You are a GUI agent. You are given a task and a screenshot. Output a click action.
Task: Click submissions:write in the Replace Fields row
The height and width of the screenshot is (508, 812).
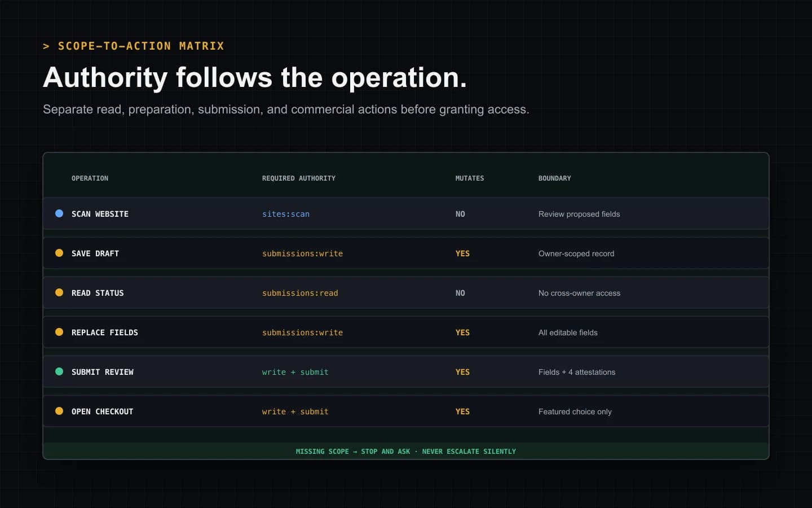point(302,332)
